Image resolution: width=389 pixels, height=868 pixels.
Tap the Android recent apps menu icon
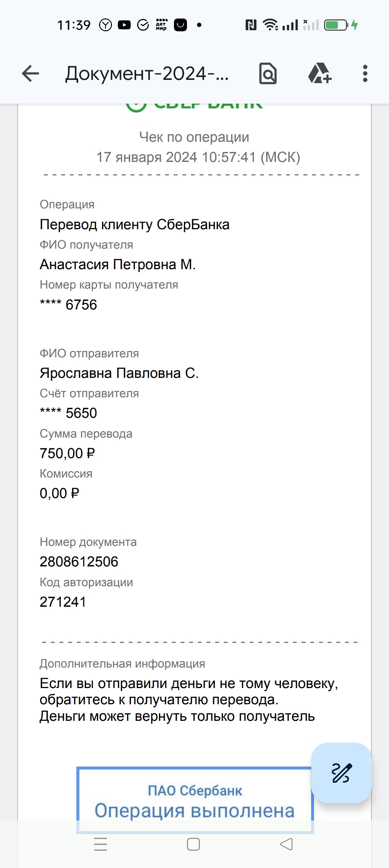(100, 844)
